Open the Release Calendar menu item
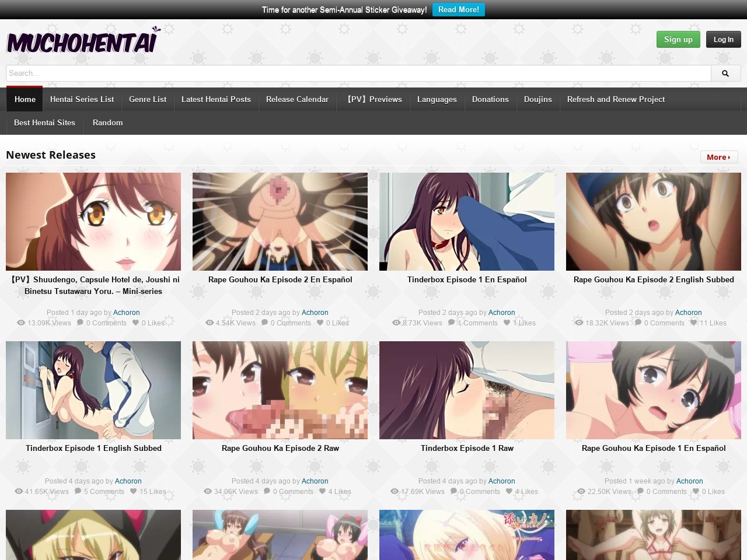Image resolution: width=747 pixels, height=560 pixels. click(x=297, y=100)
